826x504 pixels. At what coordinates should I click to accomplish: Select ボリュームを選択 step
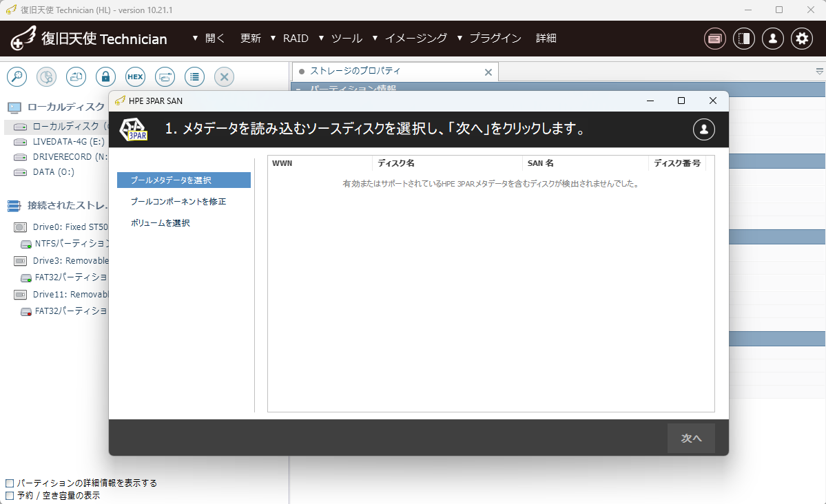pyautogui.click(x=160, y=223)
